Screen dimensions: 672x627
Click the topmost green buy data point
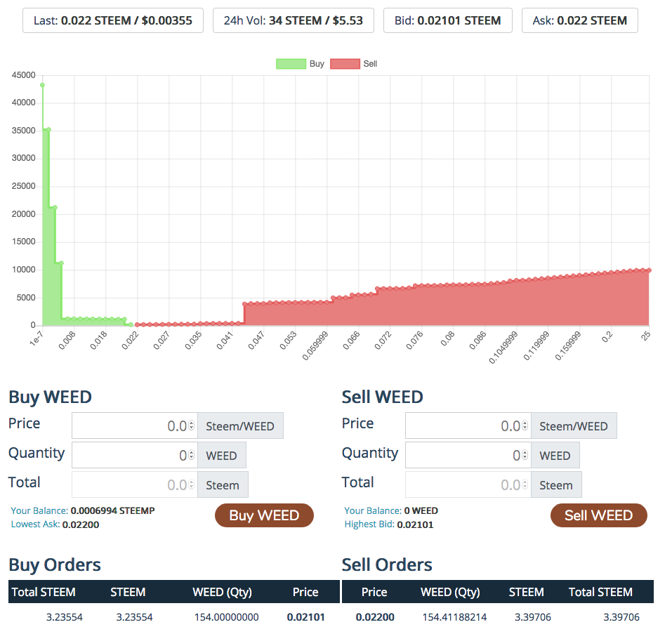42,85
